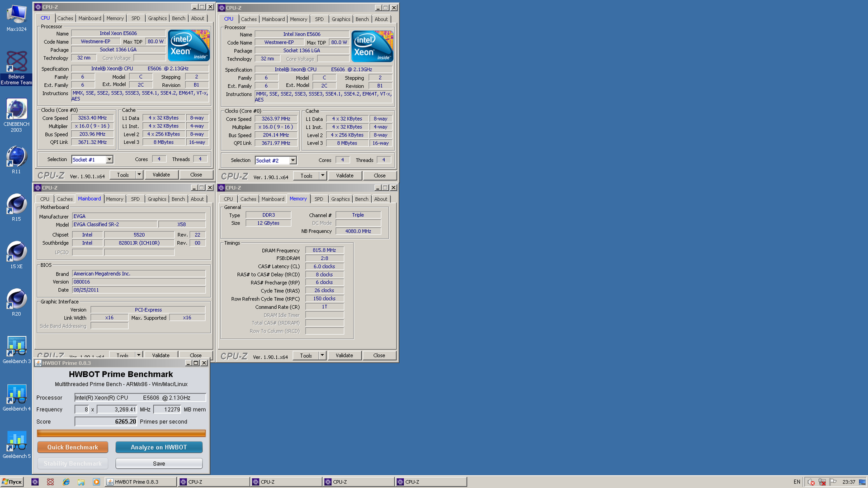Click the EN language indicator in taskbar
The width and height of the screenshot is (868, 488).
(797, 482)
